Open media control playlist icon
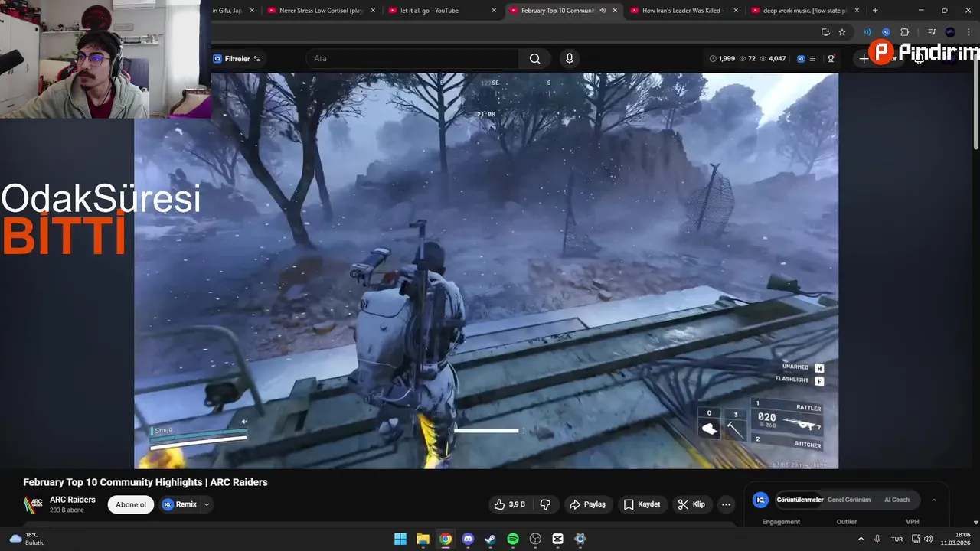980x551 pixels. (x=931, y=32)
